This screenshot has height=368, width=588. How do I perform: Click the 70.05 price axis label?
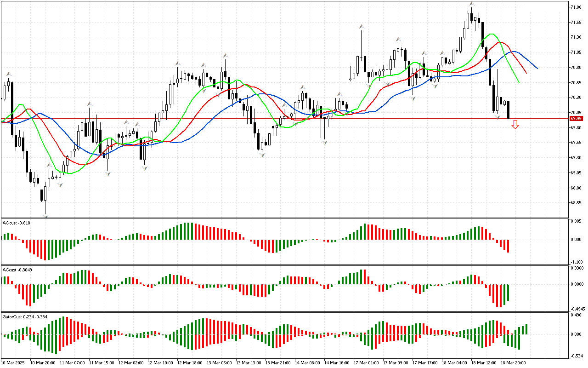click(576, 113)
